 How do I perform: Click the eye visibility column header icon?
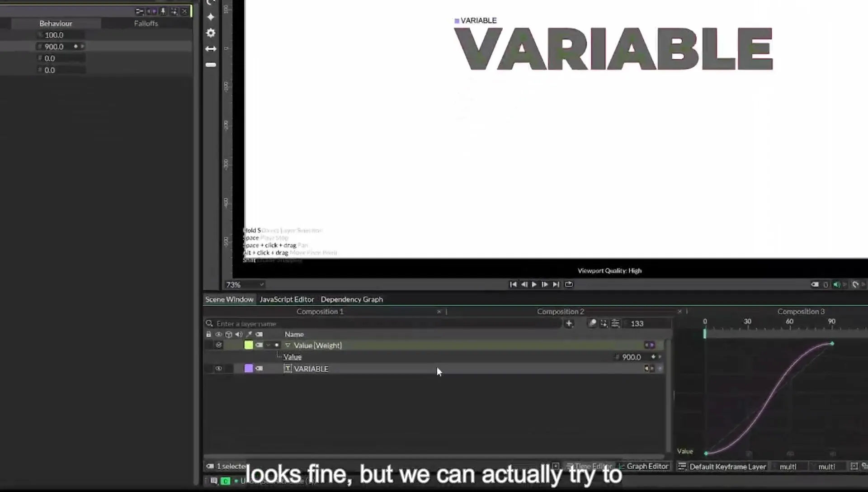[x=218, y=334]
